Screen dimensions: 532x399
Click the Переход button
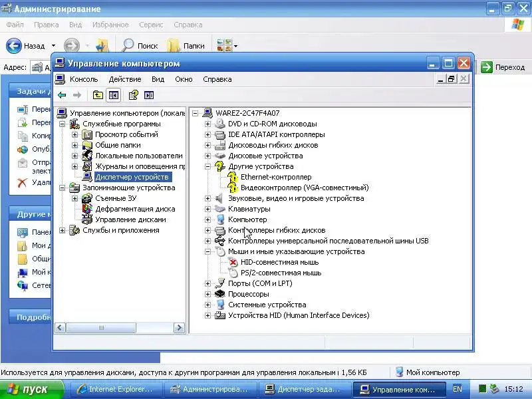coord(503,67)
